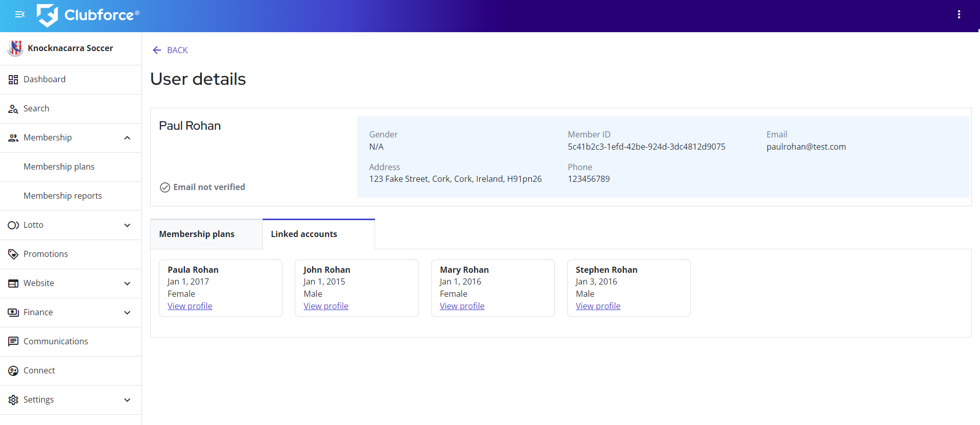980x425 pixels.
Task: Click the Promotions tag icon
Action: coord(13,254)
